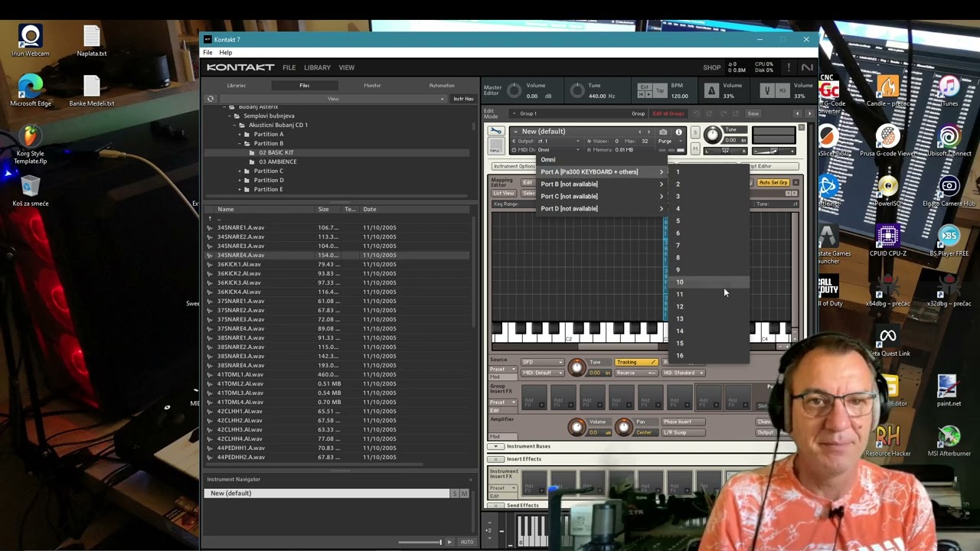This screenshot has width=980, height=551.
Task: Click the Instr Nav button
Action: point(463,99)
